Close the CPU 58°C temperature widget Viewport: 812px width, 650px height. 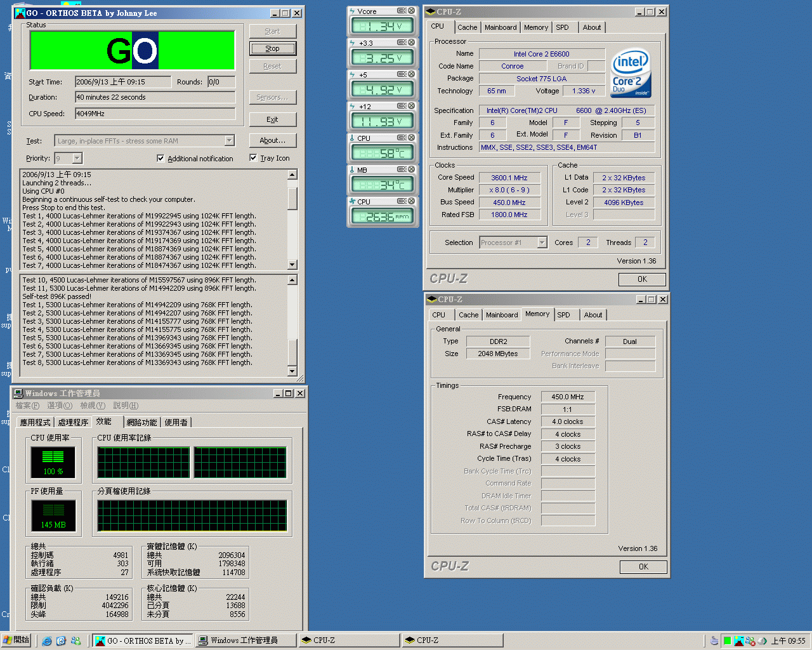[411, 138]
